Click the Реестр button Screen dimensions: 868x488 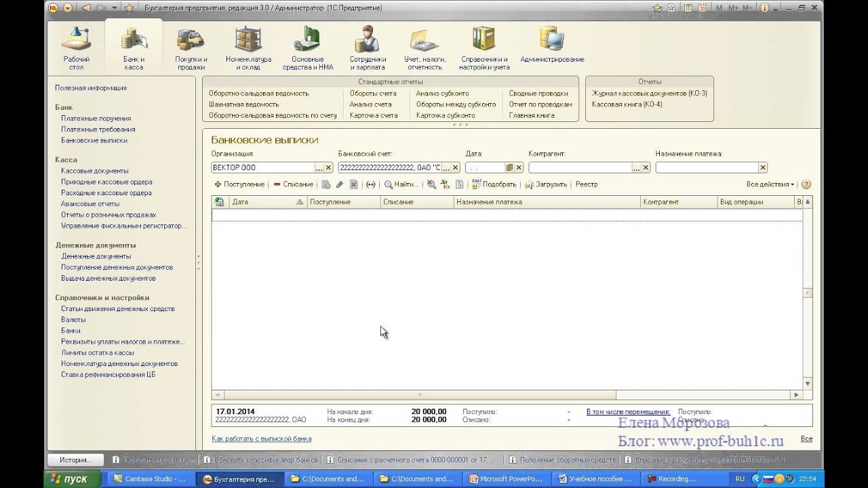click(x=587, y=184)
